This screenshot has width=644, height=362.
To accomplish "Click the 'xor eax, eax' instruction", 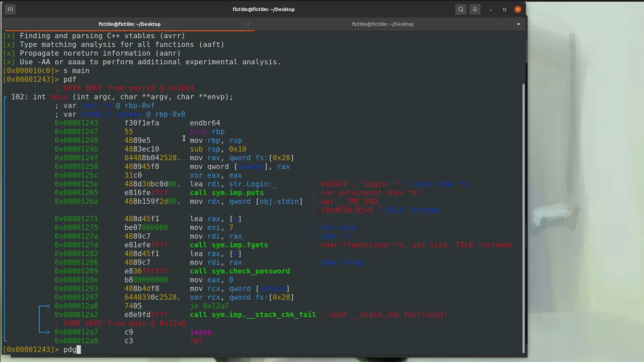I will pos(216,175).
